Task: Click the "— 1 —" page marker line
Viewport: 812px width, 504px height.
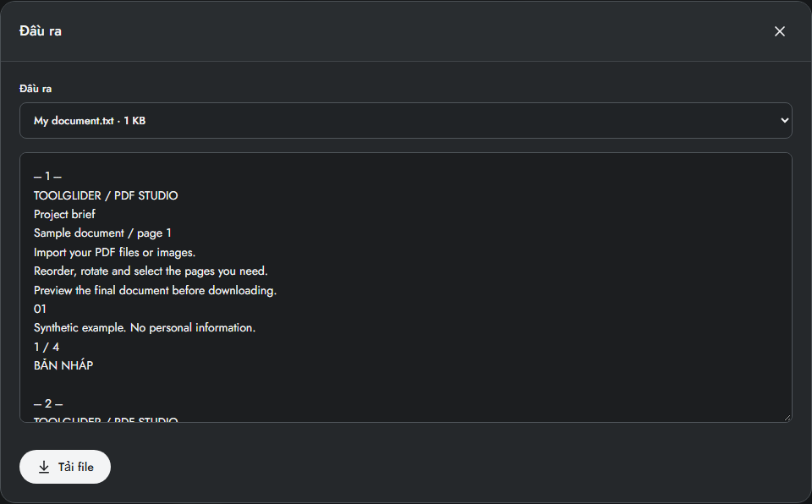Action: [x=47, y=177]
